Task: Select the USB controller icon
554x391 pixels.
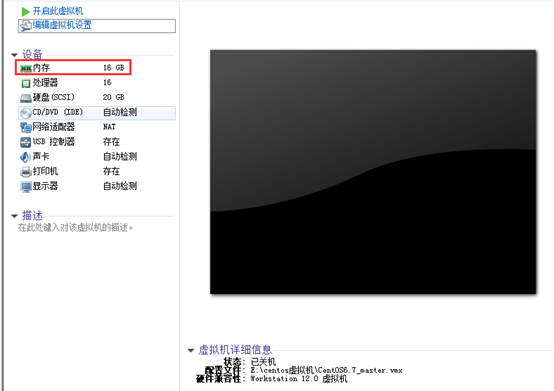Action: (26, 142)
